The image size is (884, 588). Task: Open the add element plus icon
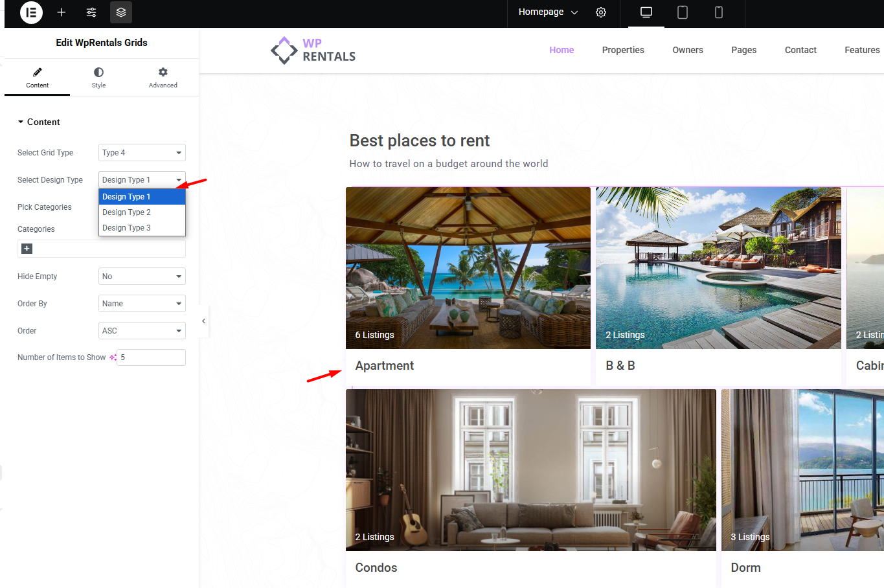(62, 12)
